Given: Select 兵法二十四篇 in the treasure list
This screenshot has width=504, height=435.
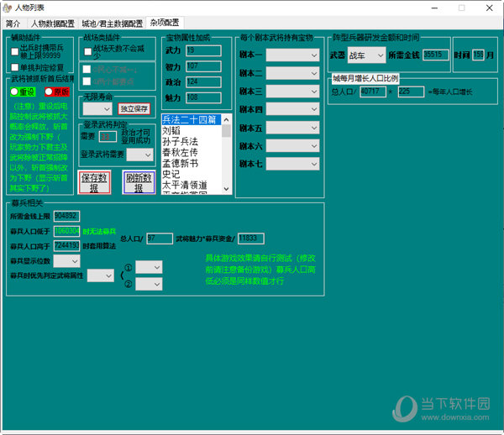Looking at the screenshot, I should pos(192,120).
